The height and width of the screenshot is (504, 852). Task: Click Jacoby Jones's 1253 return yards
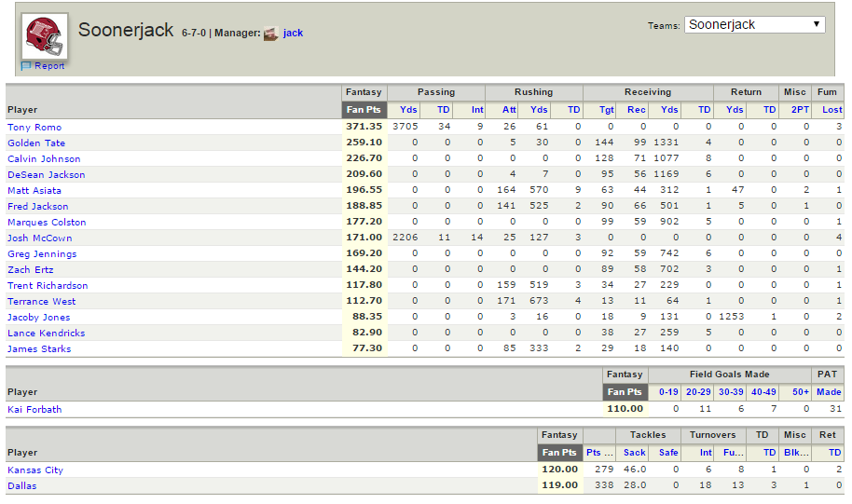tap(731, 316)
